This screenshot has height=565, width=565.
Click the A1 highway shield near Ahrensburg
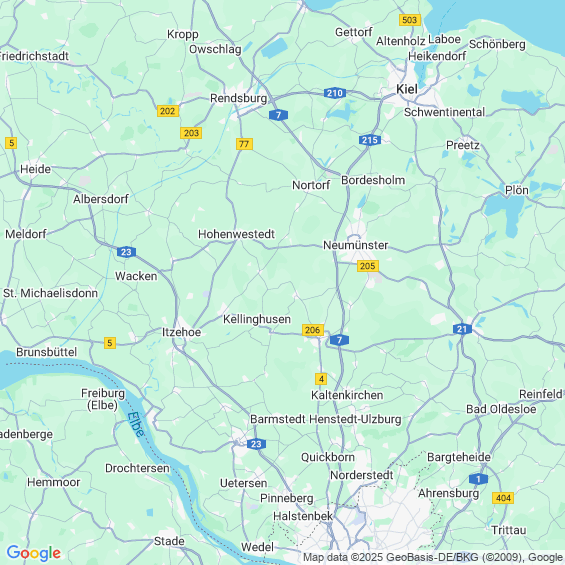(478, 479)
